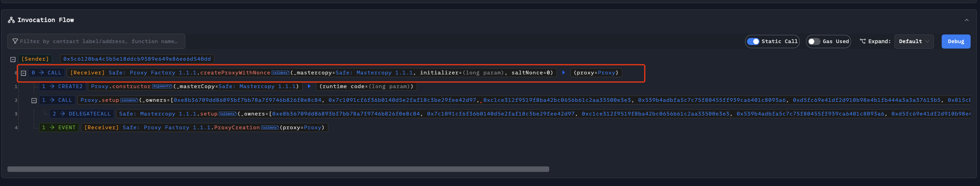Click Safe: Proxy Factory 1.1.1 in CALL row

(x=152, y=73)
